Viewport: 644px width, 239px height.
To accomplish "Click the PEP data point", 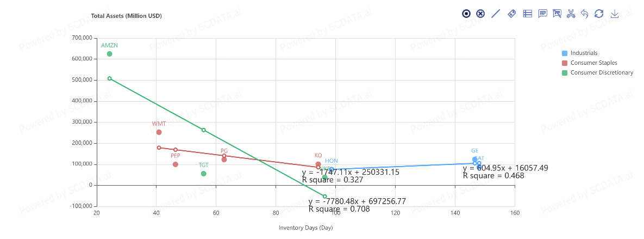I will coord(176,164).
